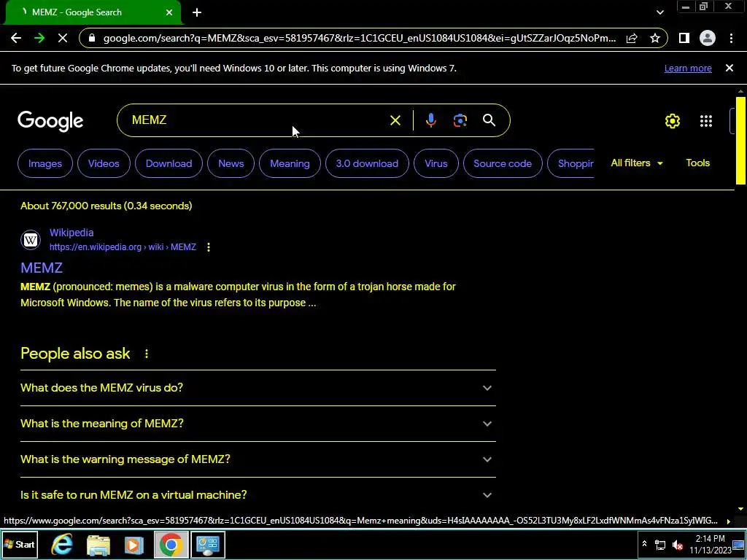The height and width of the screenshot is (560, 747).
Task: Go back with the browser back arrow
Action: (x=16, y=38)
